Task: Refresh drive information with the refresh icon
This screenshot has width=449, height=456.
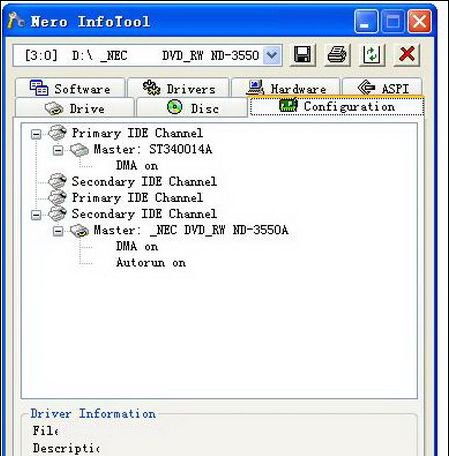Action: tap(372, 54)
